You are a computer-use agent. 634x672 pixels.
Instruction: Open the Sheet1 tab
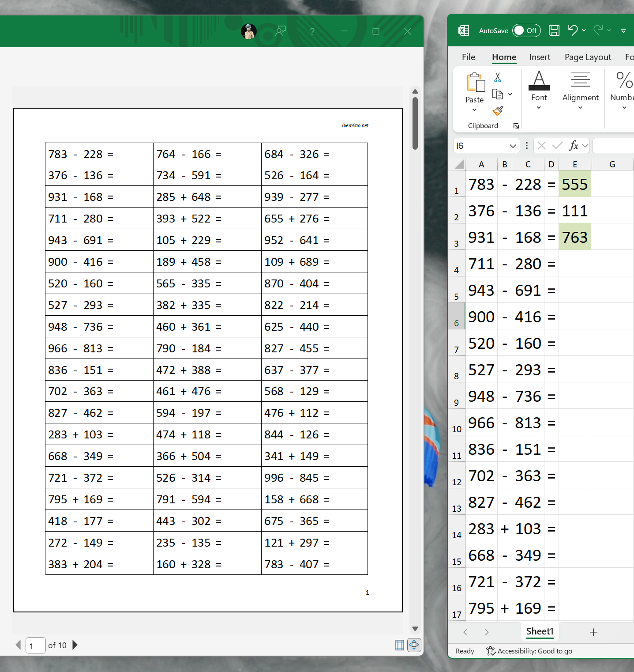tap(540, 631)
